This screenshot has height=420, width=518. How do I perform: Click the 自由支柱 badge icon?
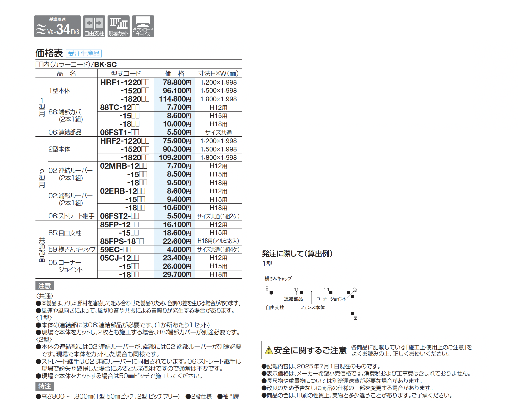(x=94, y=26)
